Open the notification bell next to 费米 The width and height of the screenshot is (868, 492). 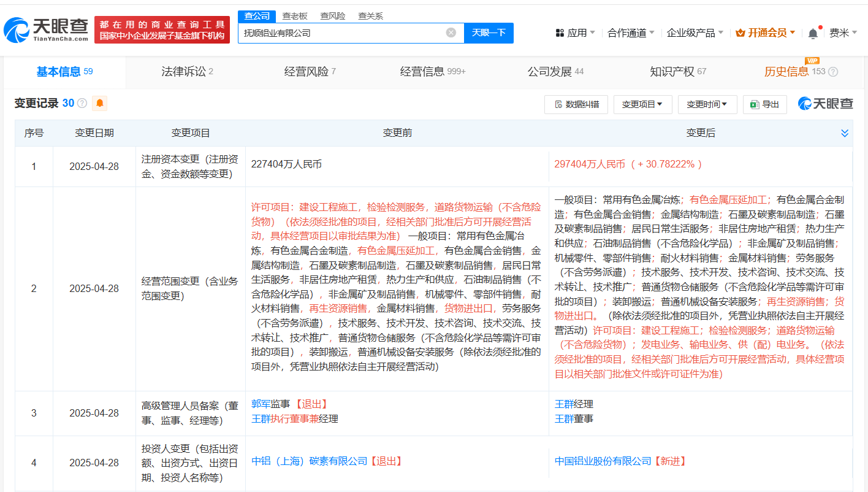tap(813, 33)
